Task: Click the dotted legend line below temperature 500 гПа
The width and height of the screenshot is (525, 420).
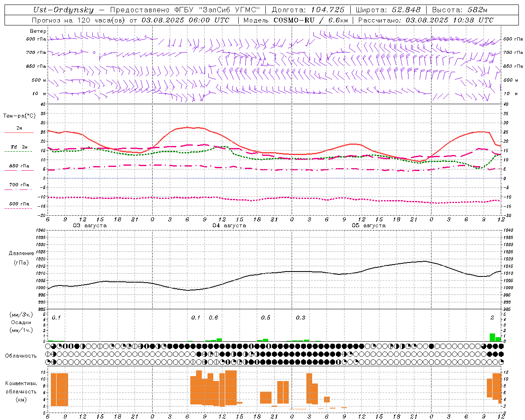Action: (18, 209)
